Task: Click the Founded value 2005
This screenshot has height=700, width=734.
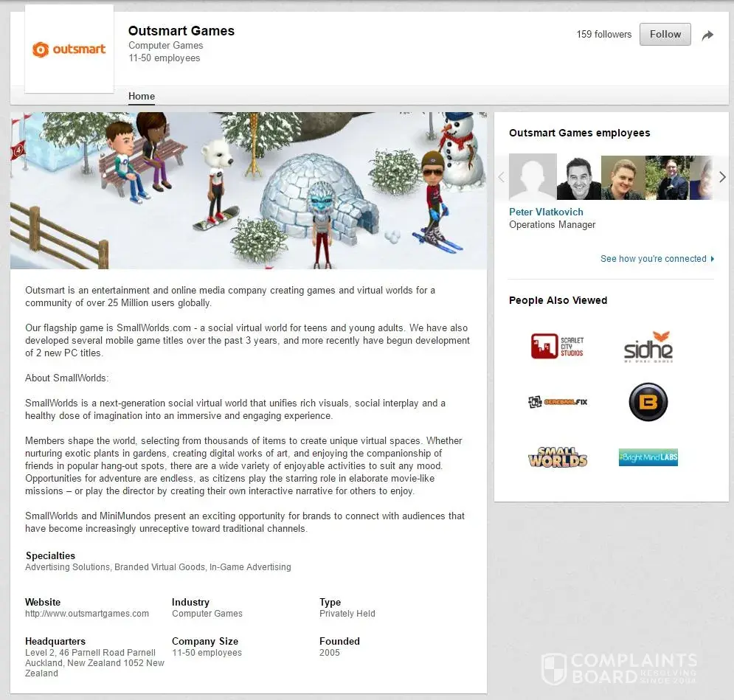Action: (x=330, y=652)
